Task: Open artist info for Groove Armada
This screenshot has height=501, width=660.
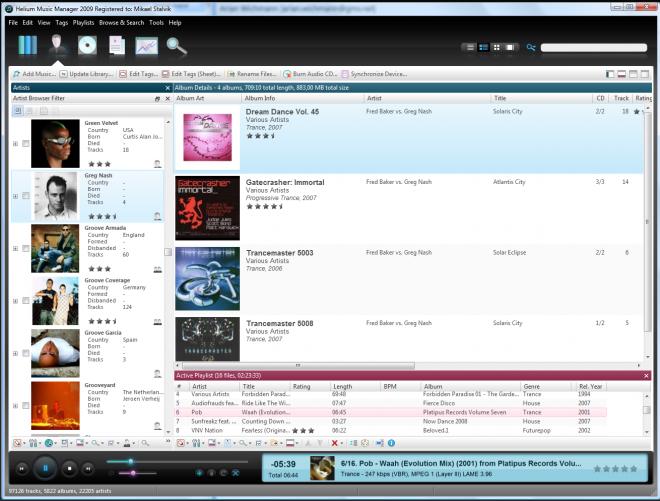Action: 157,269
